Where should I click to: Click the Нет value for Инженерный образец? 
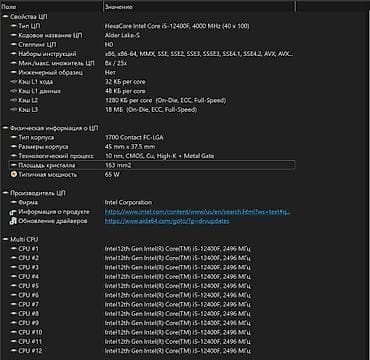tap(110, 72)
